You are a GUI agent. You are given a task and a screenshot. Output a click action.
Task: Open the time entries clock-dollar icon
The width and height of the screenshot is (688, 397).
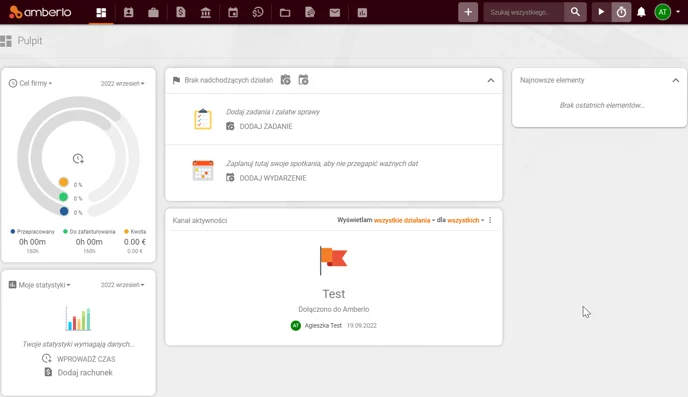point(258,13)
